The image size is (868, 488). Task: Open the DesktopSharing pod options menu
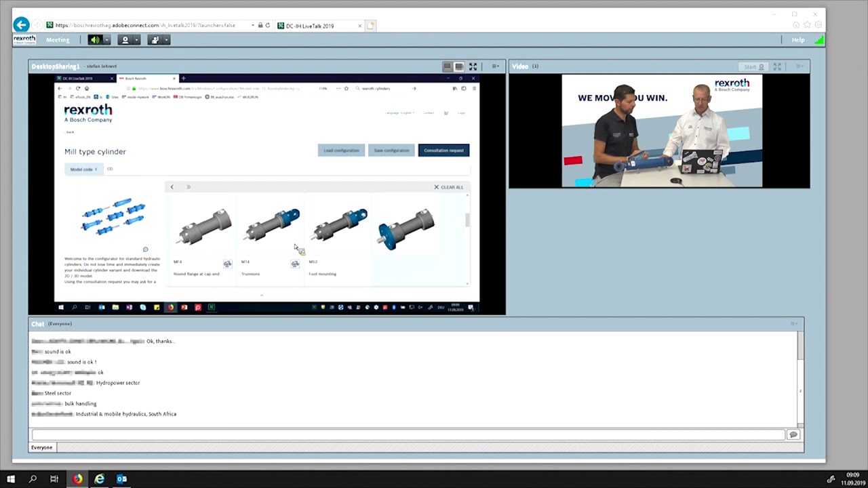[x=496, y=66]
